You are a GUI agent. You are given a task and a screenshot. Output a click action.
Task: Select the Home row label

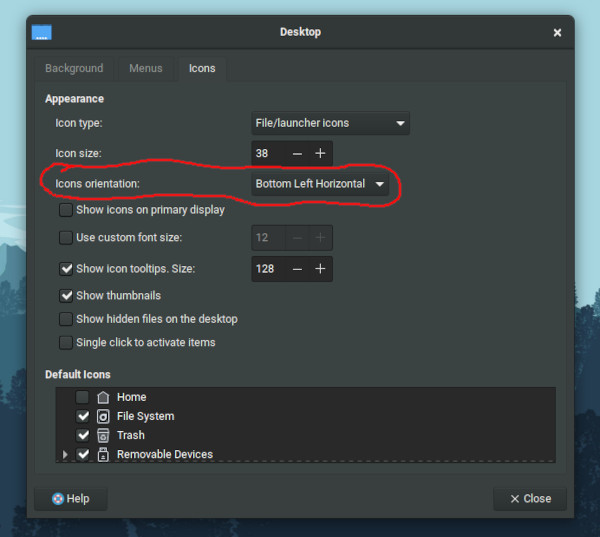coord(132,397)
